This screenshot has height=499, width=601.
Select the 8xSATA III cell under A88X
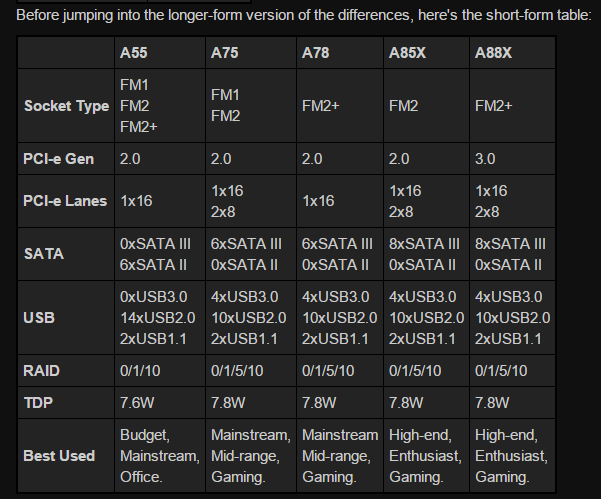(x=512, y=254)
